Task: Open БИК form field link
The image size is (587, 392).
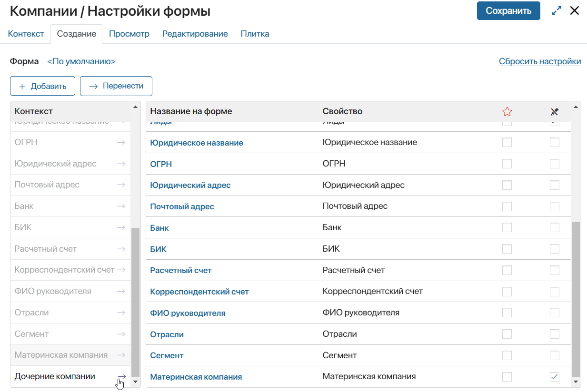Action: (x=158, y=249)
